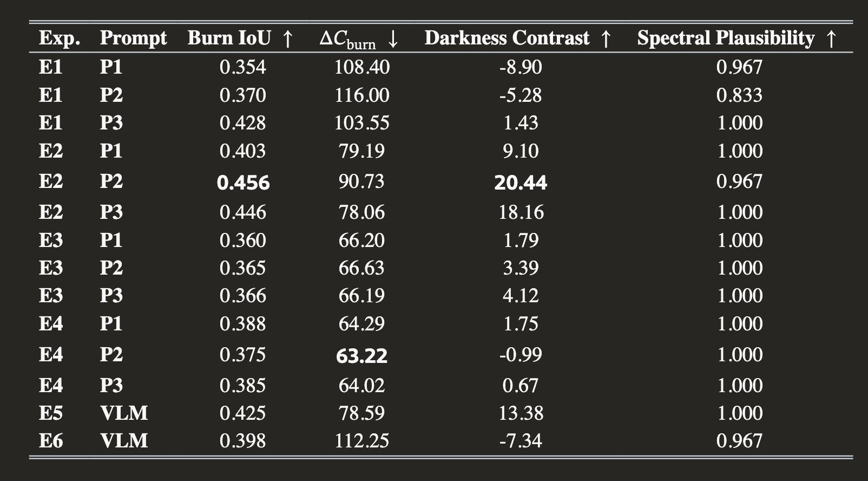The height and width of the screenshot is (481, 868).
Task: Select Burn IoU value 0.428
Action: click(x=243, y=123)
